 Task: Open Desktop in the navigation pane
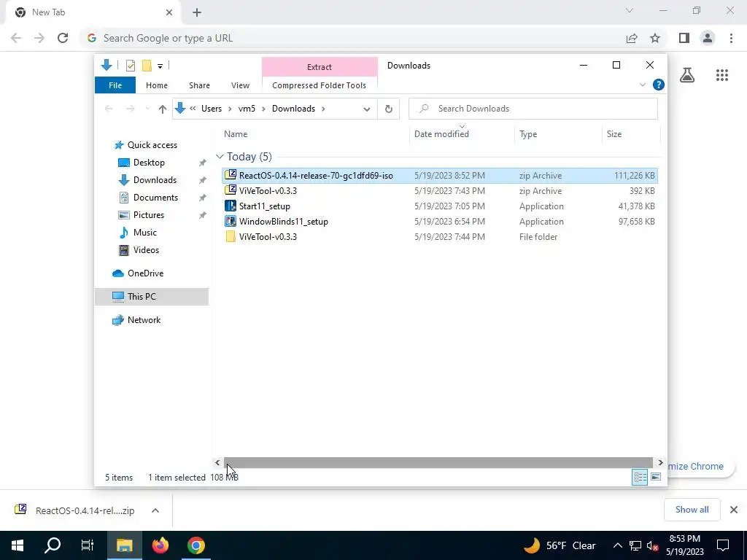point(149,163)
